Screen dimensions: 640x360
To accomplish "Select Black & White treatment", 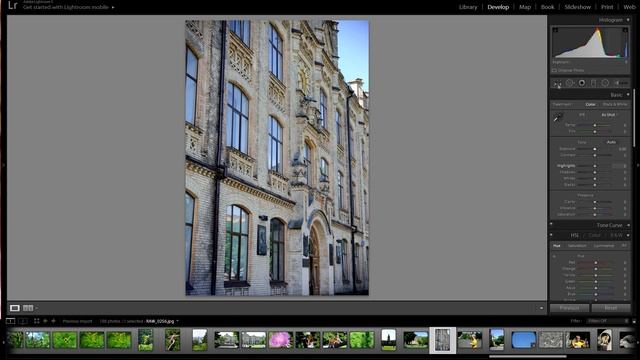I will click(615, 104).
